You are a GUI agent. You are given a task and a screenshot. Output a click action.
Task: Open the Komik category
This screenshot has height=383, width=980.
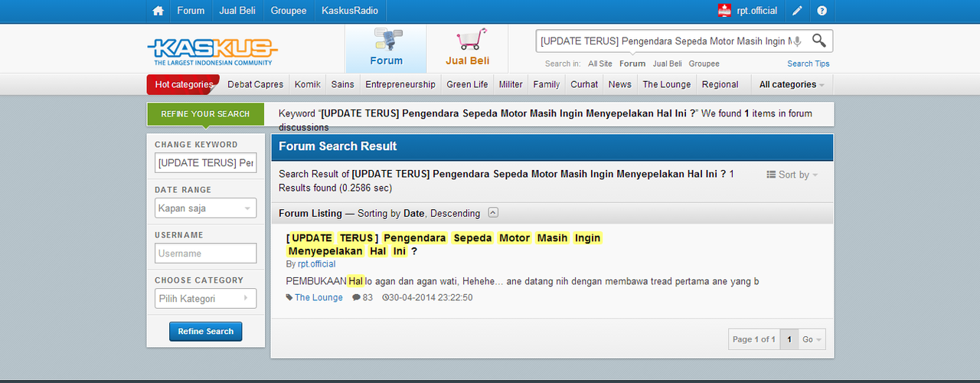click(x=307, y=84)
